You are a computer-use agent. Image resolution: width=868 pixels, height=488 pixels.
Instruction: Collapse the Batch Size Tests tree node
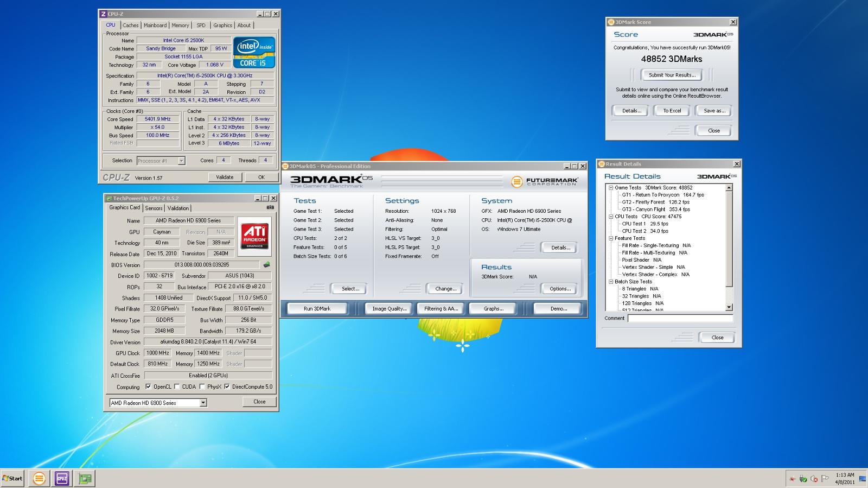pyautogui.click(x=611, y=282)
